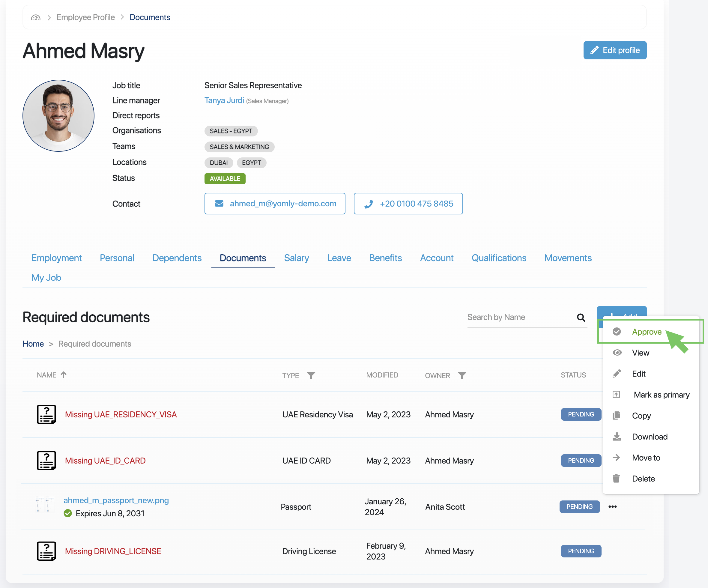This screenshot has width=708, height=588.
Task: Toggle name column sort arrow
Action: [64, 375]
